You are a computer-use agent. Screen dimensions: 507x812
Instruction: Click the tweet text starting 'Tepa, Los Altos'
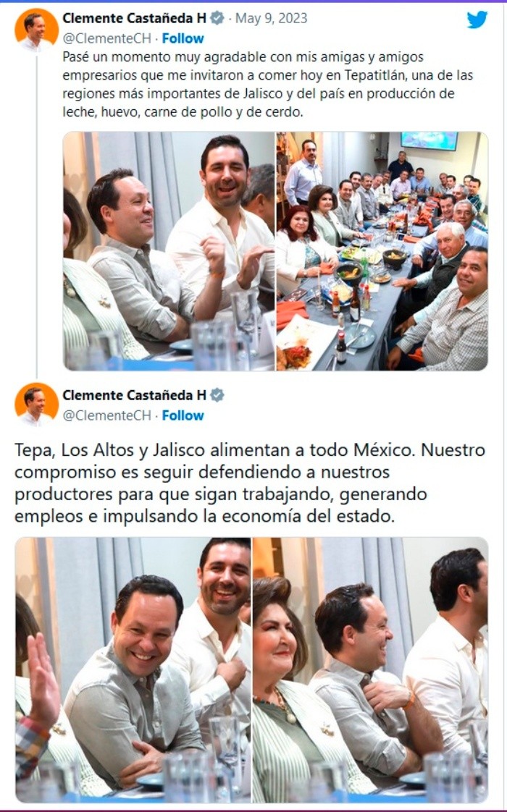pyautogui.click(x=250, y=483)
